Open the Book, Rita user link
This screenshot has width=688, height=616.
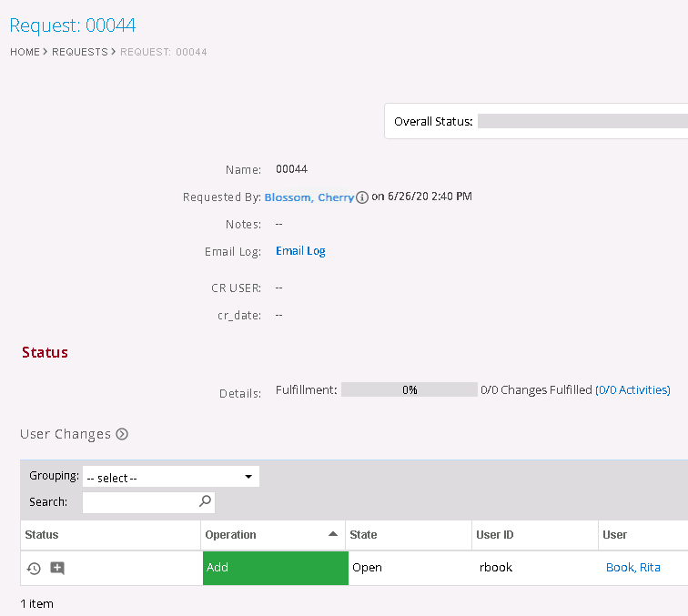632,568
